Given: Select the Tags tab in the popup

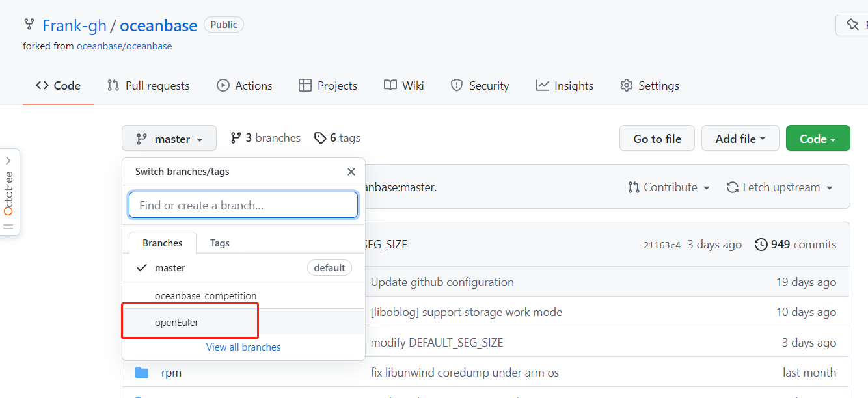Looking at the screenshot, I should pyautogui.click(x=220, y=243).
